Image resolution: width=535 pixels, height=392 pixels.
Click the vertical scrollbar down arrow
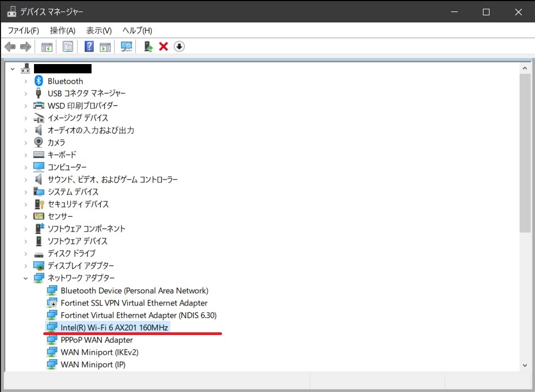coord(525,365)
